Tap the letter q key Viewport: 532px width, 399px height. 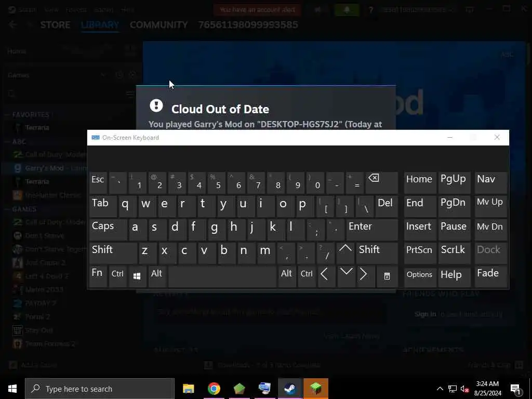click(x=128, y=206)
